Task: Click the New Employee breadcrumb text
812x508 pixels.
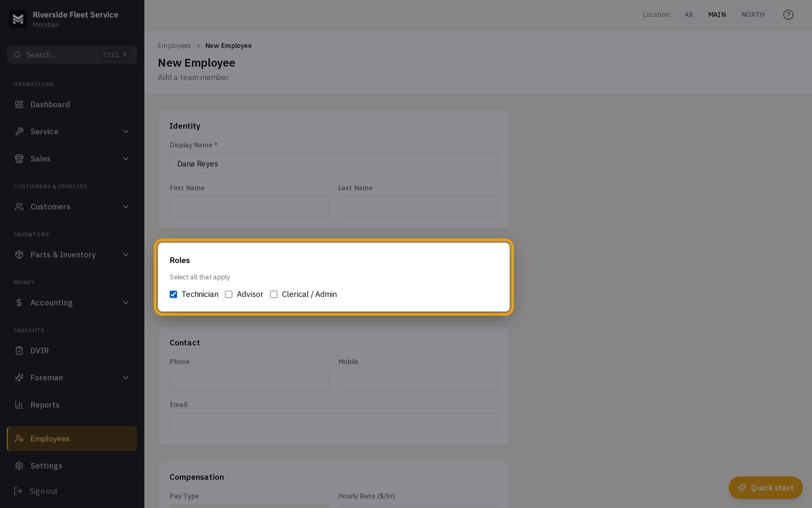Action: point(228,46)
